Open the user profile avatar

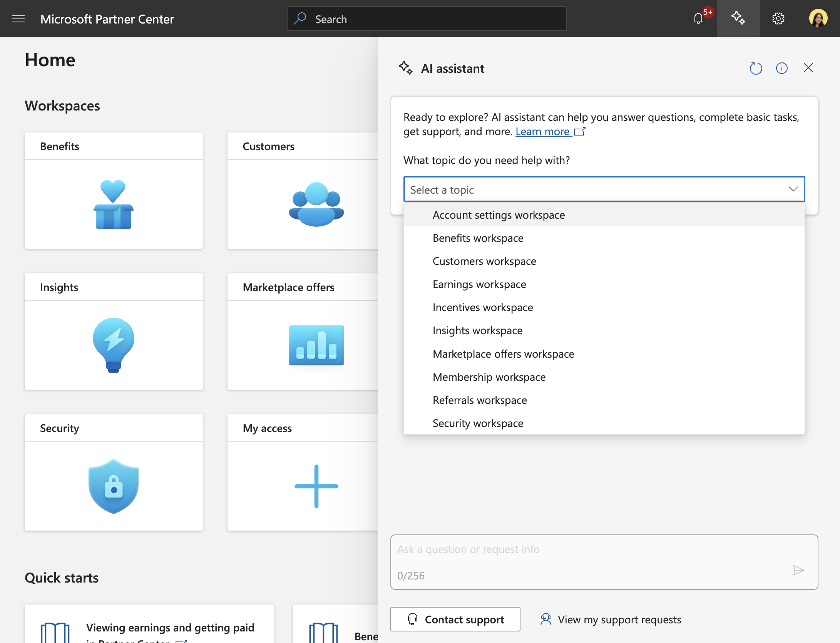tap(818, 18)
